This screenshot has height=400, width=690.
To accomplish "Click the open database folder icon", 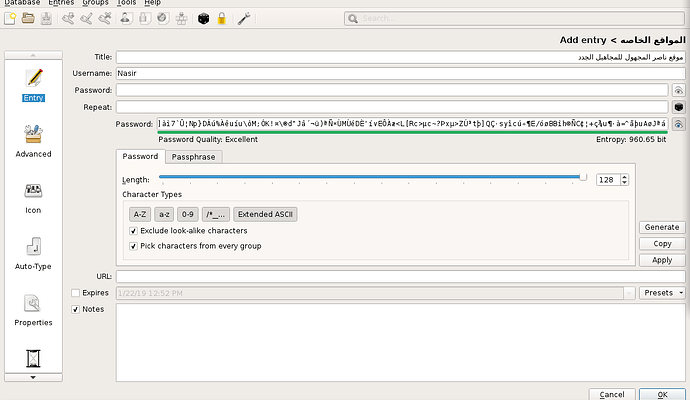I will point(29,19).
